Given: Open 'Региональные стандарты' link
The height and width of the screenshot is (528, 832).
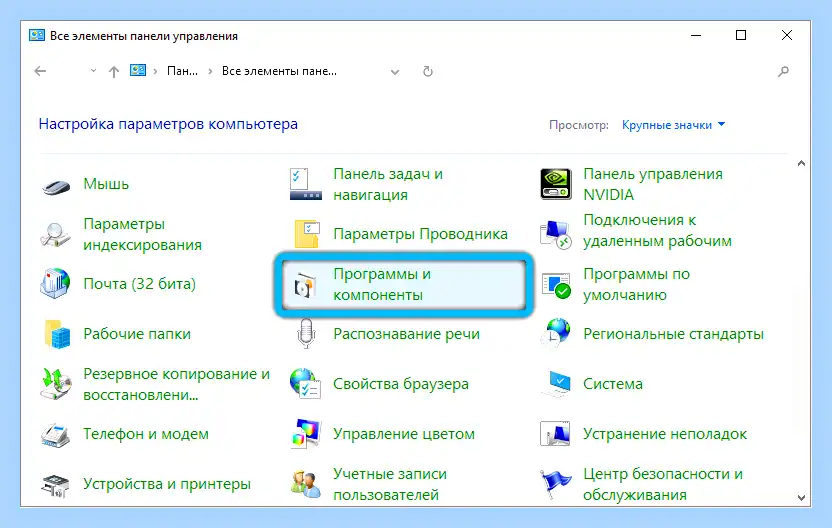Looking at the screenshot, I should pyautogui.click(x=673, y=334).
